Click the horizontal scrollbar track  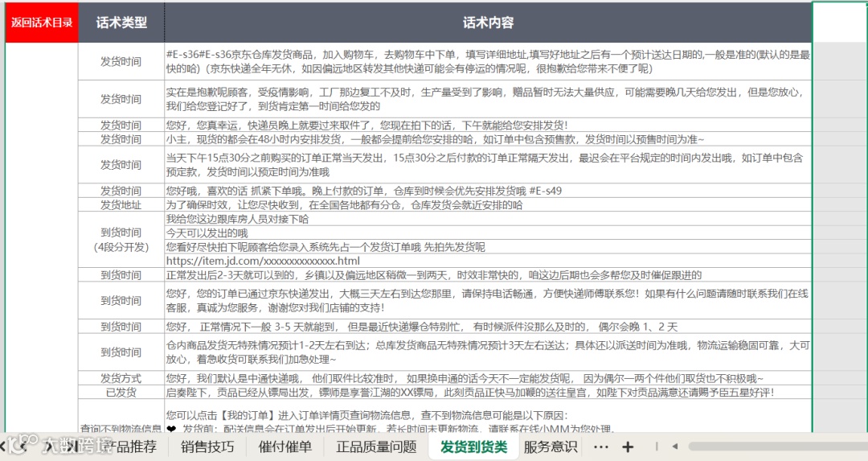(778, 446)
